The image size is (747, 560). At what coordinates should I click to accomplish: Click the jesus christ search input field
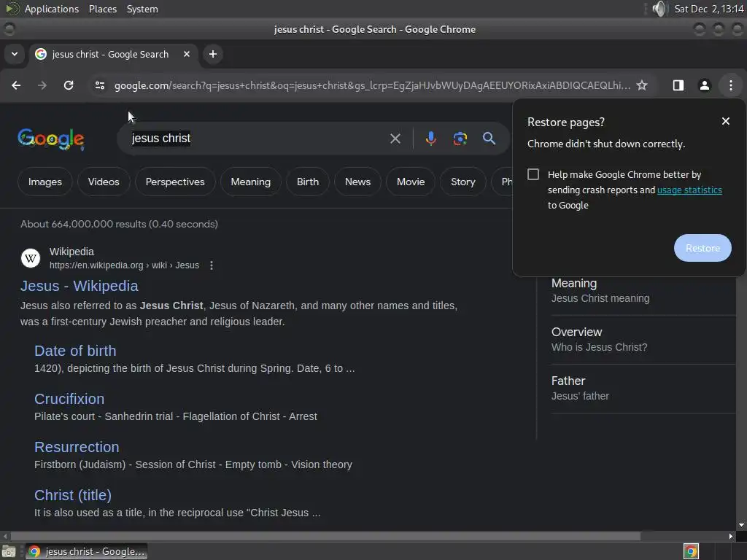(258, 139)
